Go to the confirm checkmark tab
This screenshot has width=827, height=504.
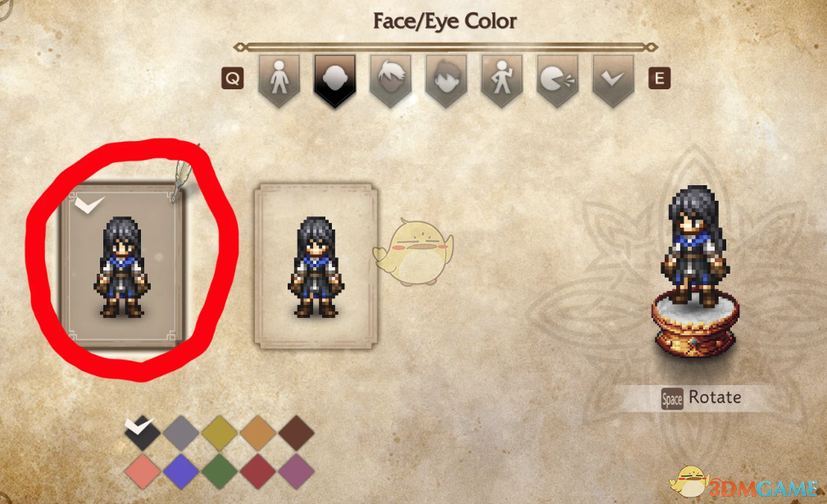pyautogui.click(x=613, y=80)
